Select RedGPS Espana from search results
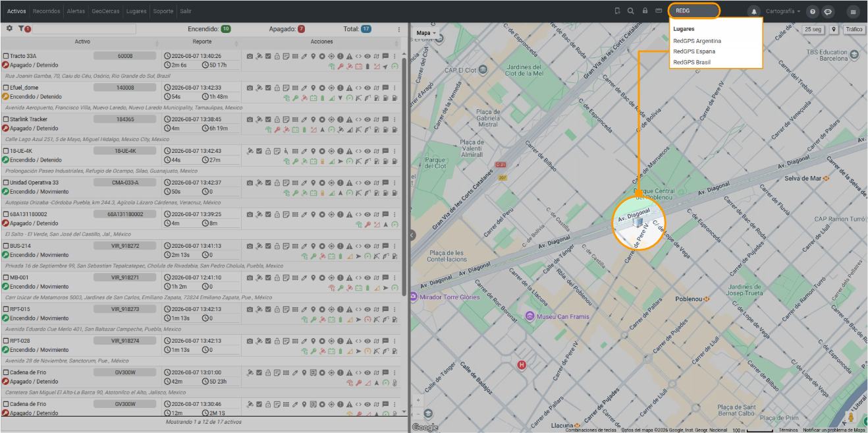The height and width of the screenshot is (433, 868). pos(694,51)
